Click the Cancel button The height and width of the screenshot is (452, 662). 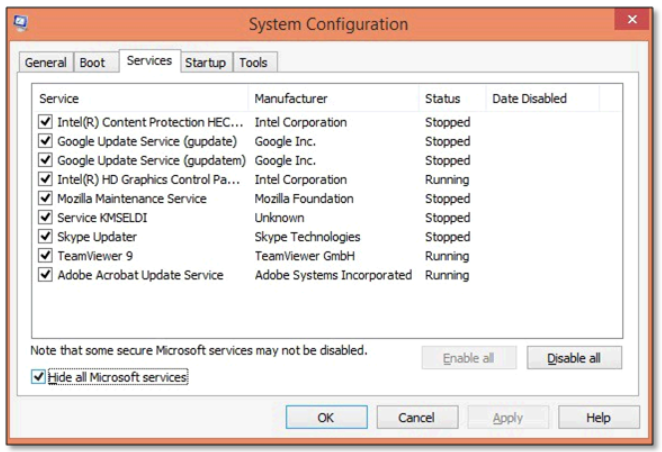pos(417,418)
